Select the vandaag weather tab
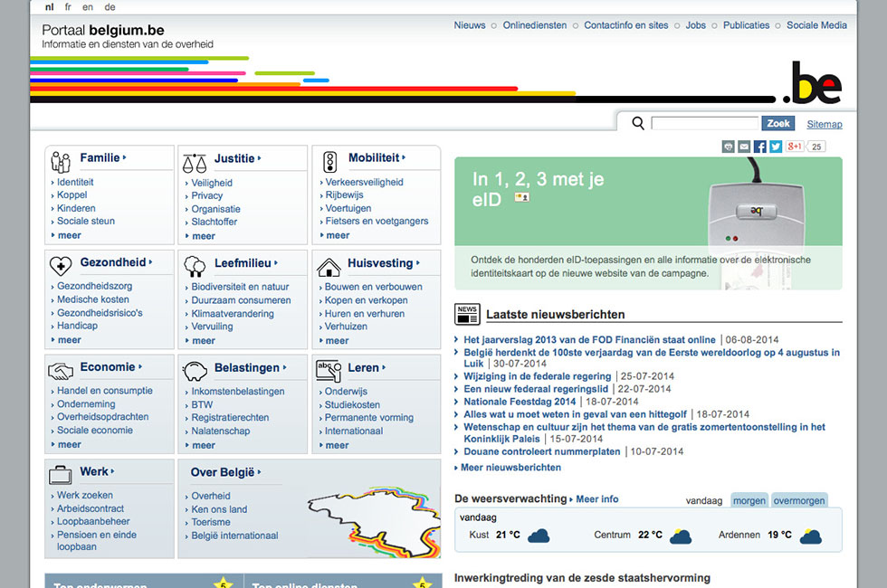Screen dimensions: 887x588 pos(704,501)
